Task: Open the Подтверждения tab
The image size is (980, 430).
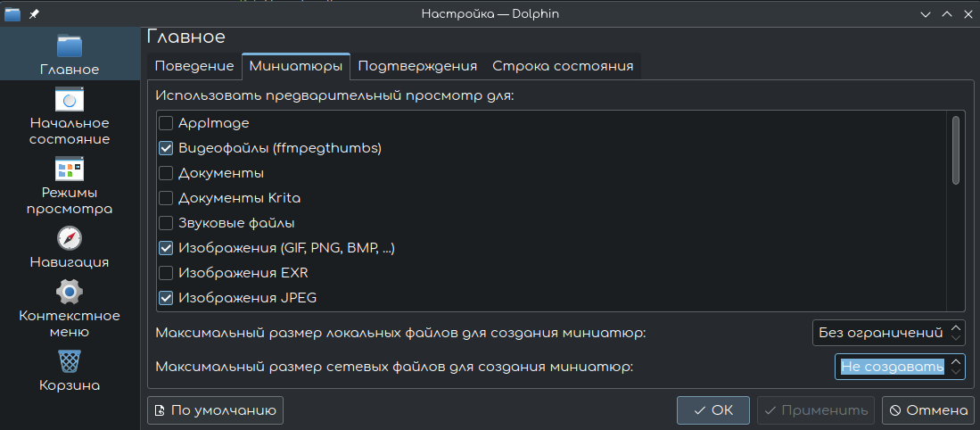Action: coord(417,66)
